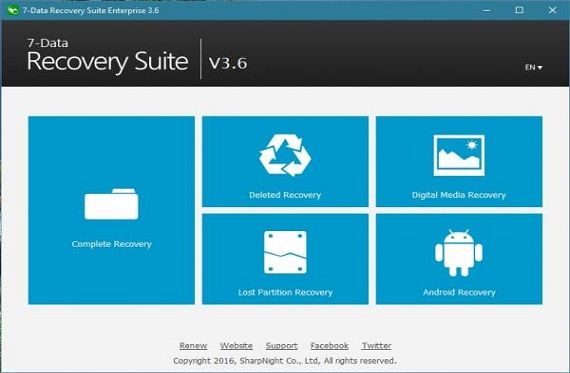Viewport: 570px width, 373px height.
Task: Go to the Facebook link
Action: click(329, 346)
